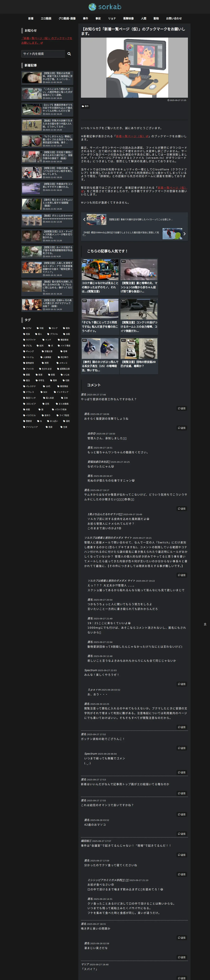Open the 動物 nav menu item
The height and width of the screenshot is (980, 210).
[156, 18]
